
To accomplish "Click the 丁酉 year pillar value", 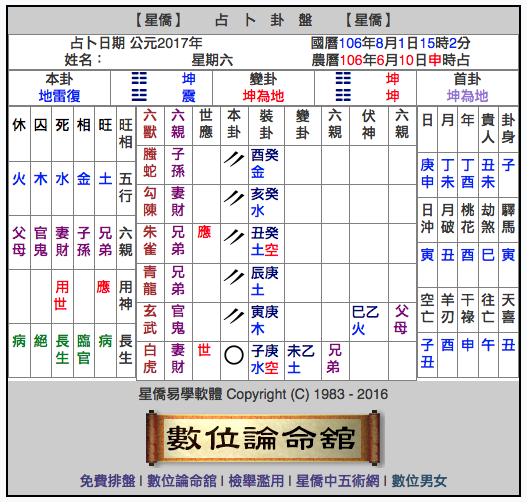I will click(468, 174).
